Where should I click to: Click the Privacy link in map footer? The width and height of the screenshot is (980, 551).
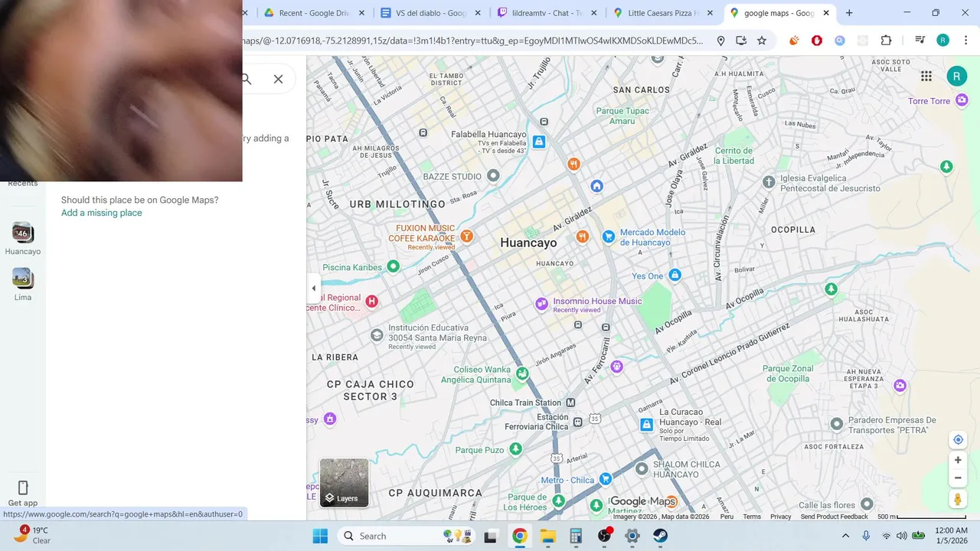tap(781, 517)
